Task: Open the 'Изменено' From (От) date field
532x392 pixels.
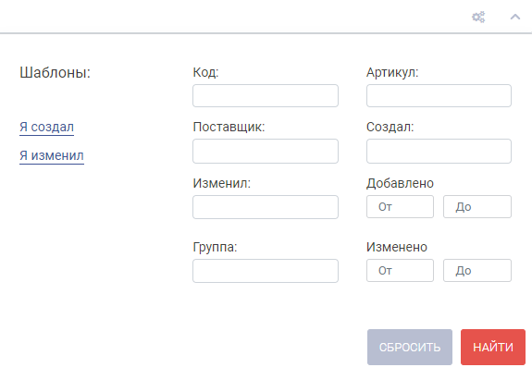Action: pos(400,270)
